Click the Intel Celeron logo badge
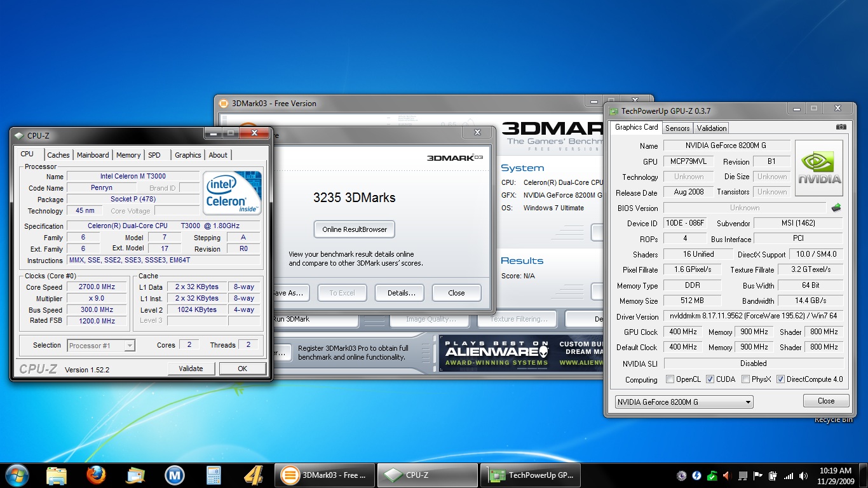The height and width of the screenshot is (488, 868). coord(233,193)
